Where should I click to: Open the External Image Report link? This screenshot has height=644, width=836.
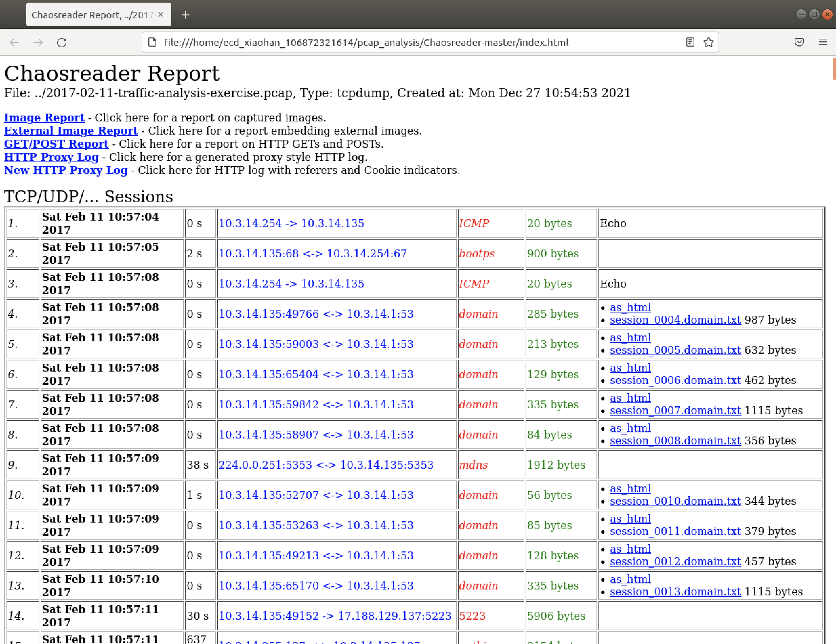pos(71,131)
